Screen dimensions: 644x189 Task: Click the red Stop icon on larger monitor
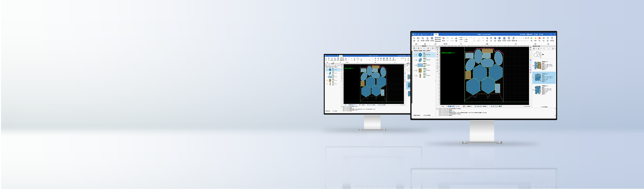[539, 39]
